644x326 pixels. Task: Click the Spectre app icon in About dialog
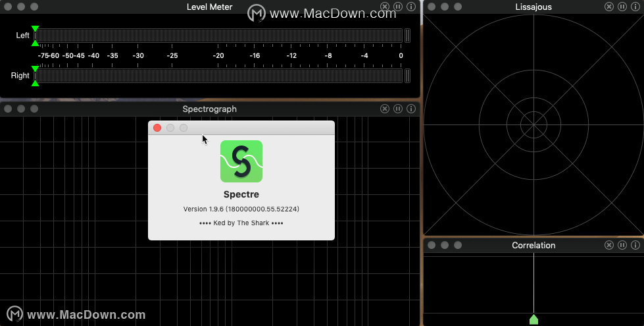tap(241, 161)
